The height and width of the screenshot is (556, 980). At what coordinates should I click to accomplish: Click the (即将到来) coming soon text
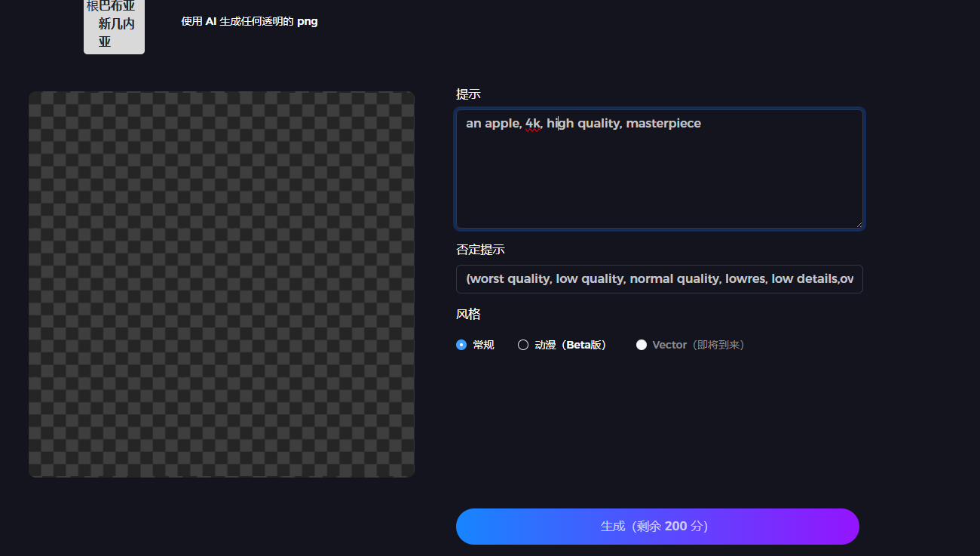tap(717, 345)
